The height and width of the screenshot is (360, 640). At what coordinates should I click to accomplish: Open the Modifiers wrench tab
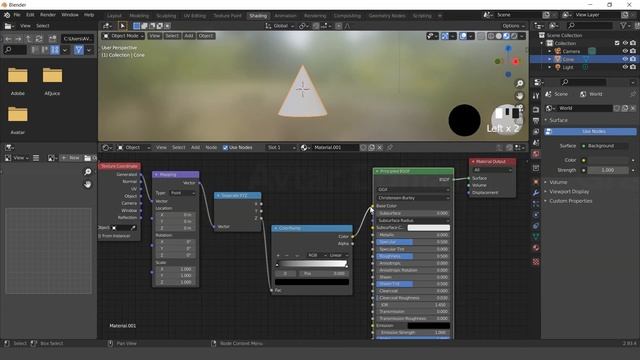point(536,193)
